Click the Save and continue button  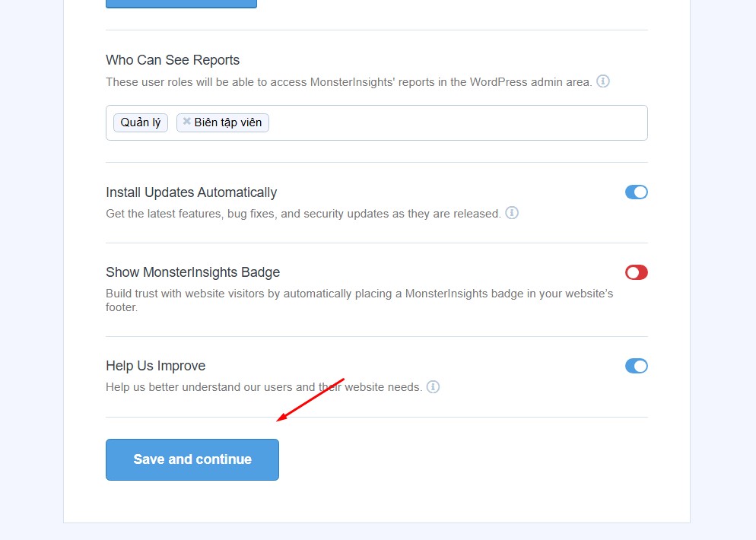pos(192,459)
